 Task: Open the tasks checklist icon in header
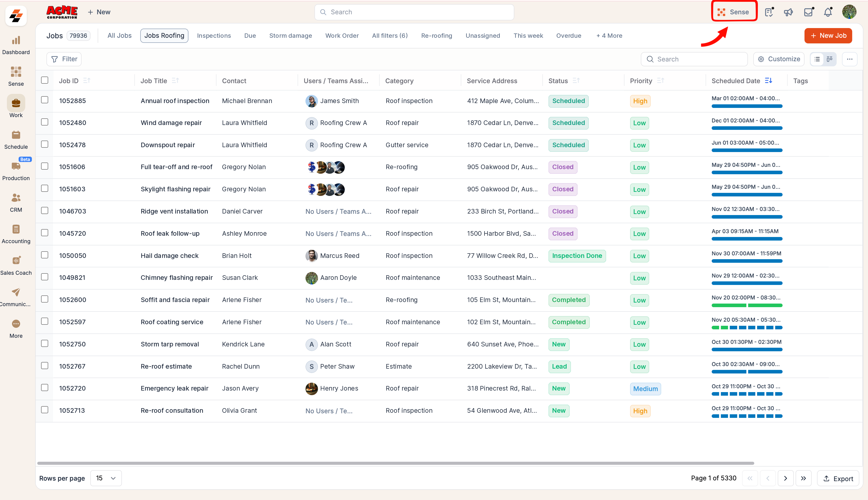(769, 12)
